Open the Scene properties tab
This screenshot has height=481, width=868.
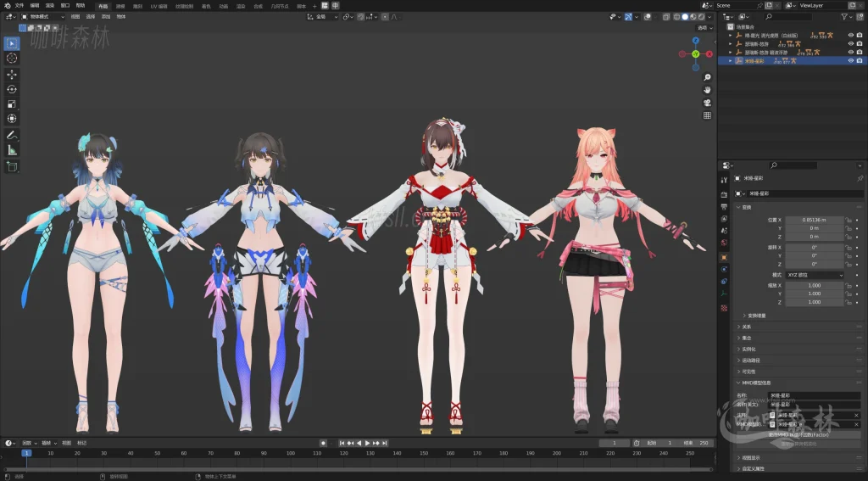[x=724, y=231]
